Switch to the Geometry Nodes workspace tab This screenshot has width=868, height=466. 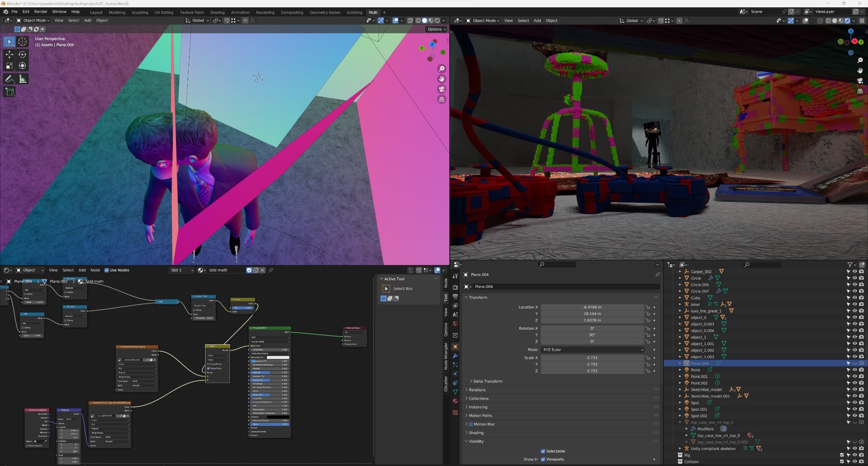pyautogui.click(x=325, y=13)
